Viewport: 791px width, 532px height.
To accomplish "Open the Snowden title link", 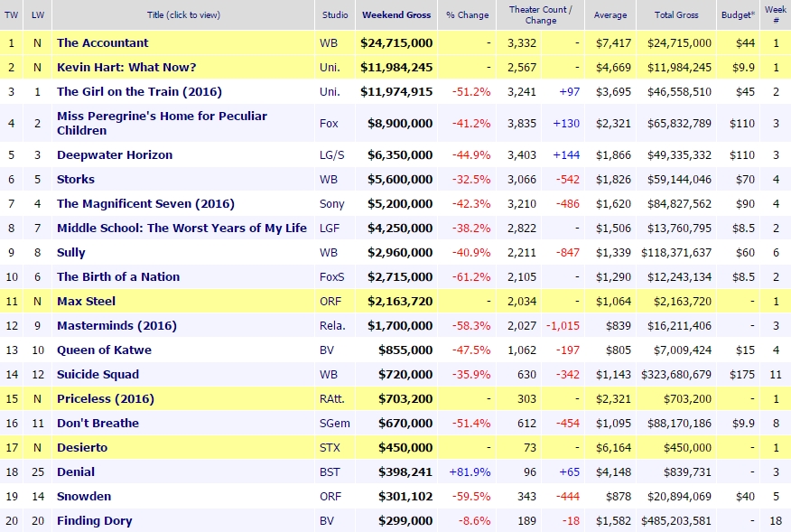I will point(84,496).
